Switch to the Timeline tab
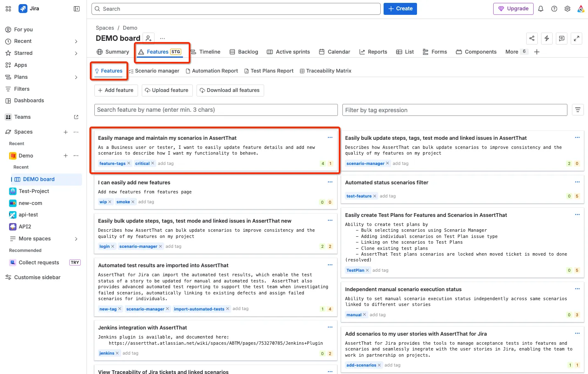 tap(205, 52)
